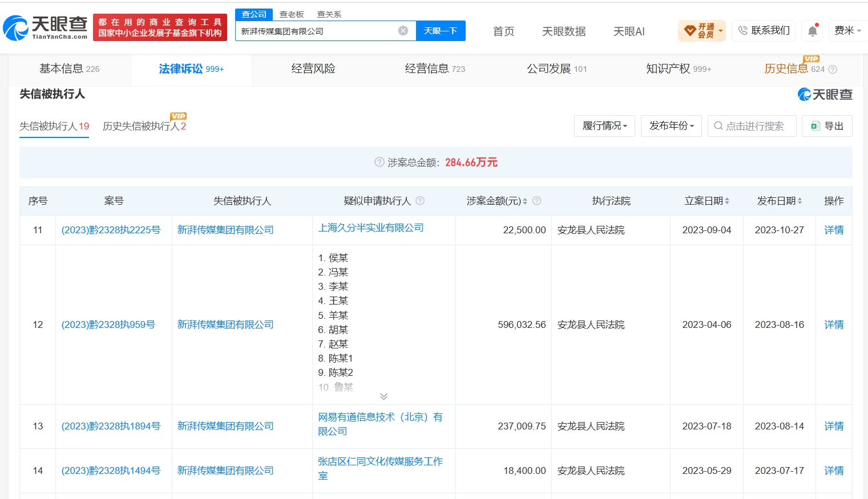Select the 查关系 search mode
The width and height of the screenshot is (868, 499).
(x=329, y=14)
